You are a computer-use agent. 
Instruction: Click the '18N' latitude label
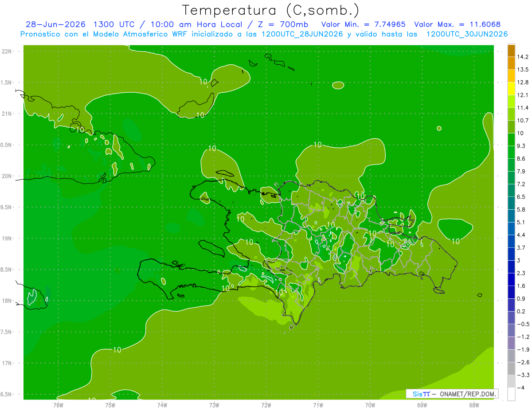[x=8, y=301]
